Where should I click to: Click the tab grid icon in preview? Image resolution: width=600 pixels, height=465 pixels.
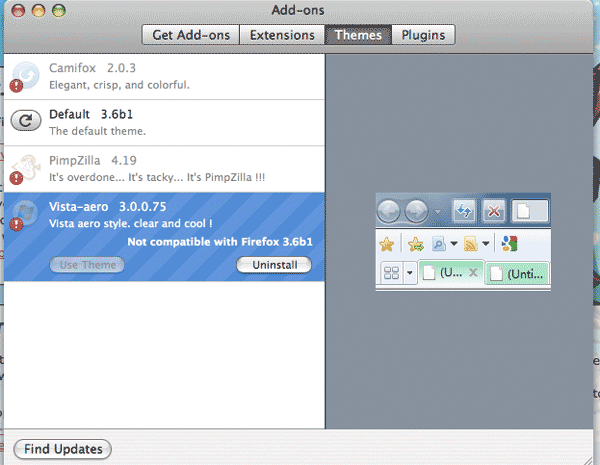[391, 273]
